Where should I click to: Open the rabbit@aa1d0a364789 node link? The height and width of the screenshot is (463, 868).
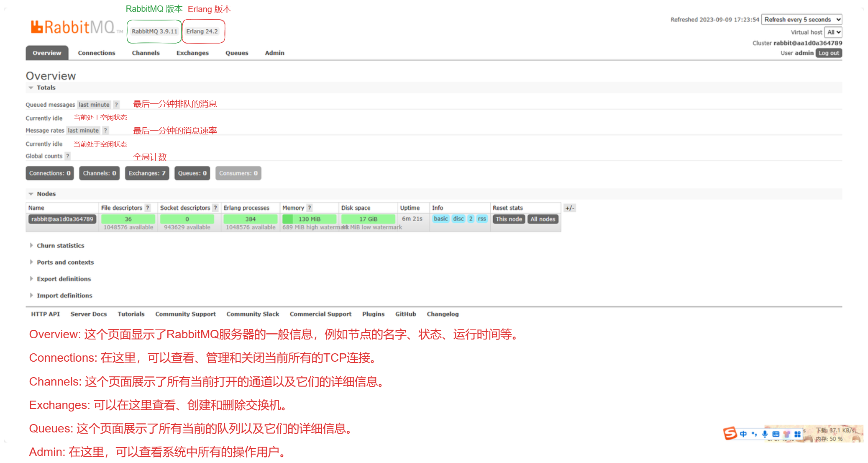tap(62, 219)
